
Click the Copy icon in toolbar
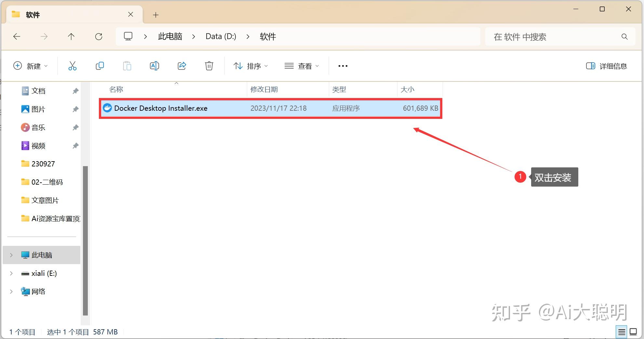100,66
